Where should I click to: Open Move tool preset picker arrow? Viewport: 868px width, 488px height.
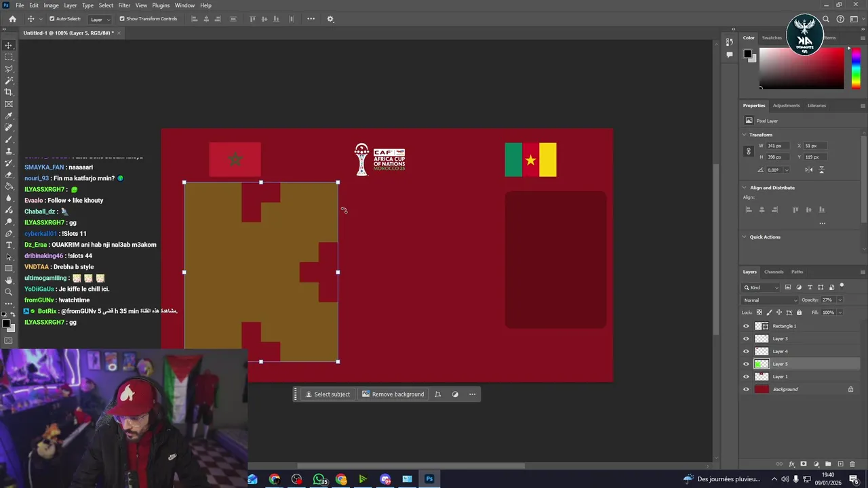[41, 19]
